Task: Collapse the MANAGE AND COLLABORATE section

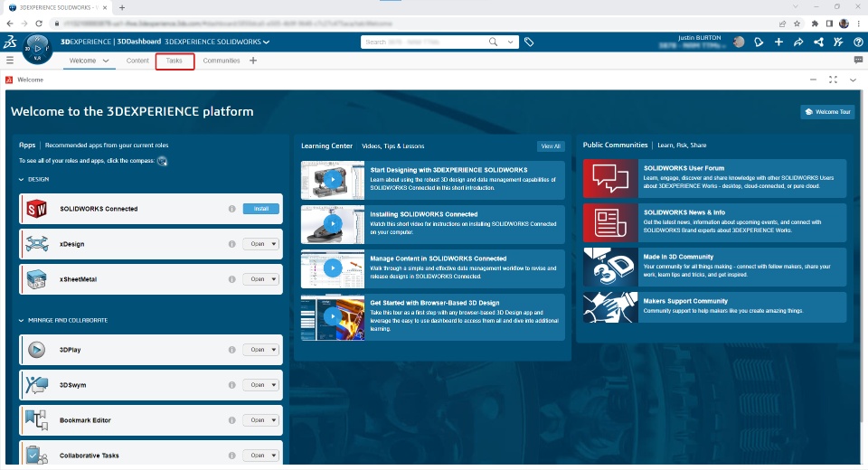Action: tap(21, 321)
